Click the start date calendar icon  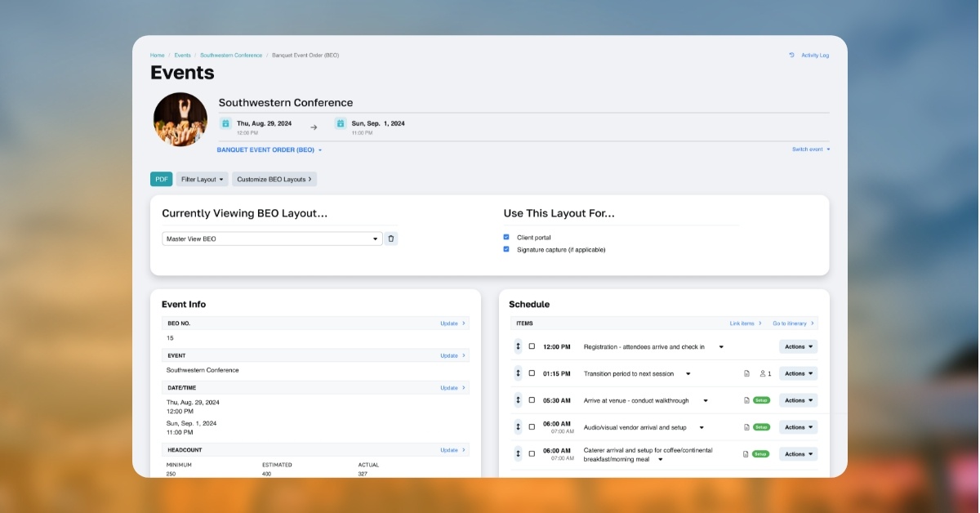[225, 123]
